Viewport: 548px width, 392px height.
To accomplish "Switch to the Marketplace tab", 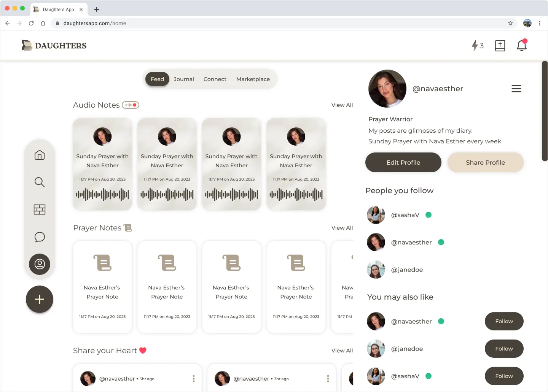I will click(253, 79).
